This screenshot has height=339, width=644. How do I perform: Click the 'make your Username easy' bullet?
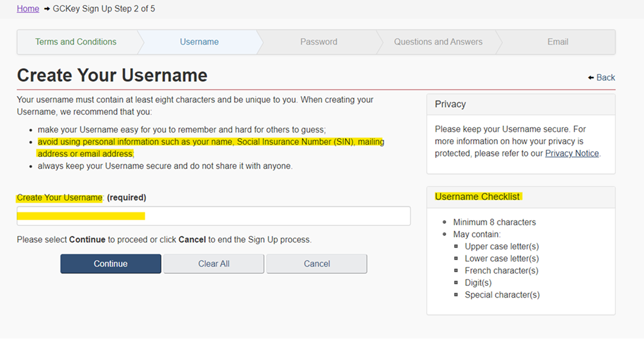tap(181, 130)
